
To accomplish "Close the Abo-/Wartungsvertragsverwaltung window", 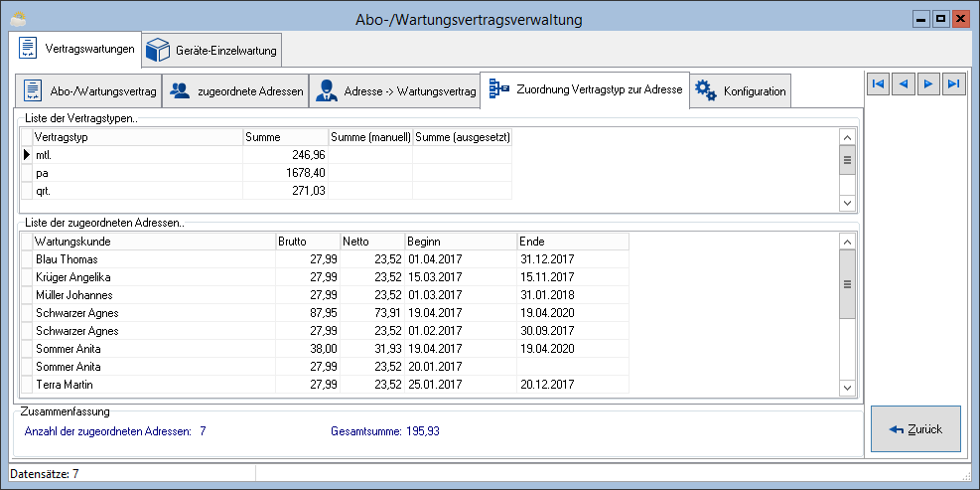I will (959, 20).
